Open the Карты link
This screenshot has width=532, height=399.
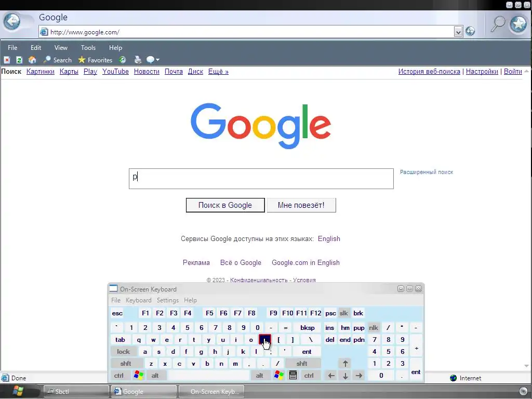[x=69, y=72]
